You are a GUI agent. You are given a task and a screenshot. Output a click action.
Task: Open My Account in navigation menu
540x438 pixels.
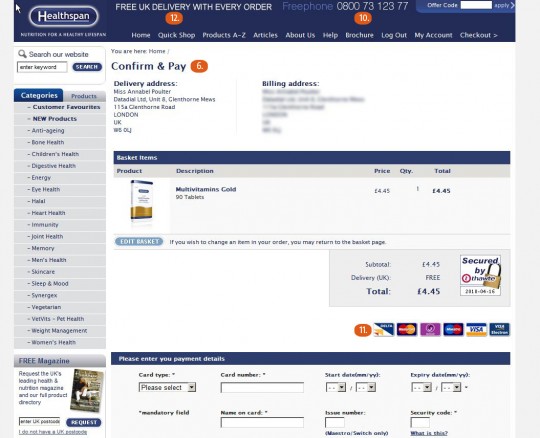(433, 35)
